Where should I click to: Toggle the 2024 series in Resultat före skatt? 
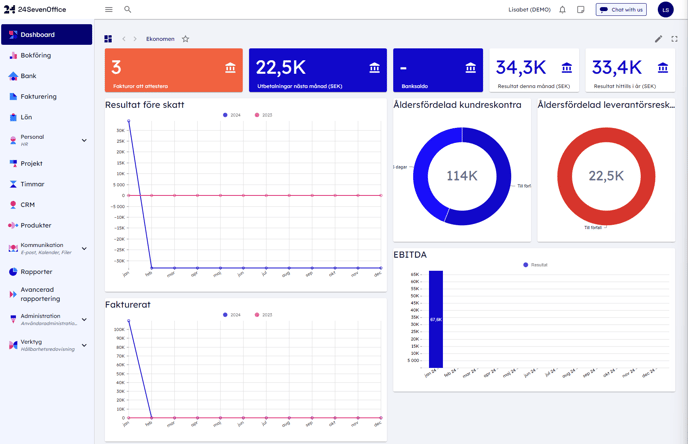(x=231, y=115)
